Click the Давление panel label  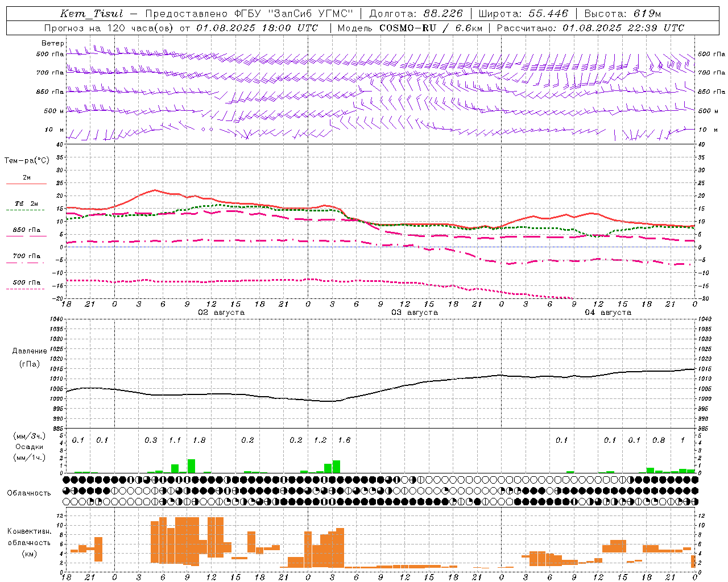click(30, 351)
